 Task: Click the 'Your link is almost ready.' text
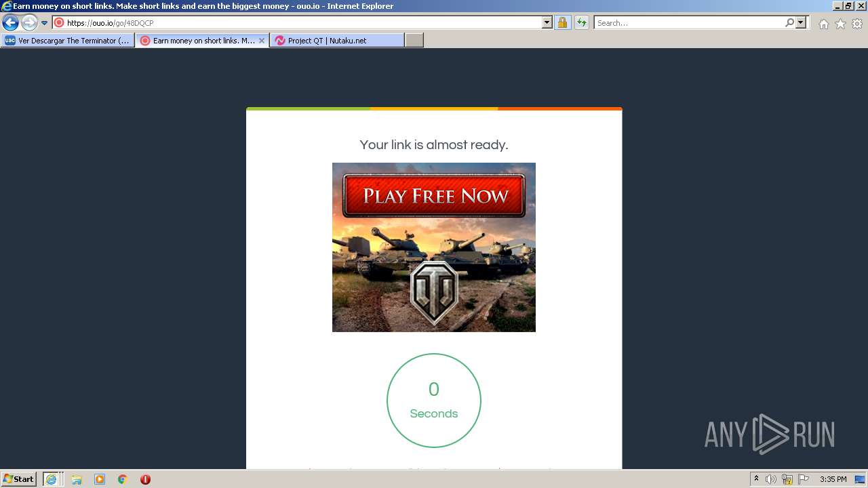coord(434,144)
